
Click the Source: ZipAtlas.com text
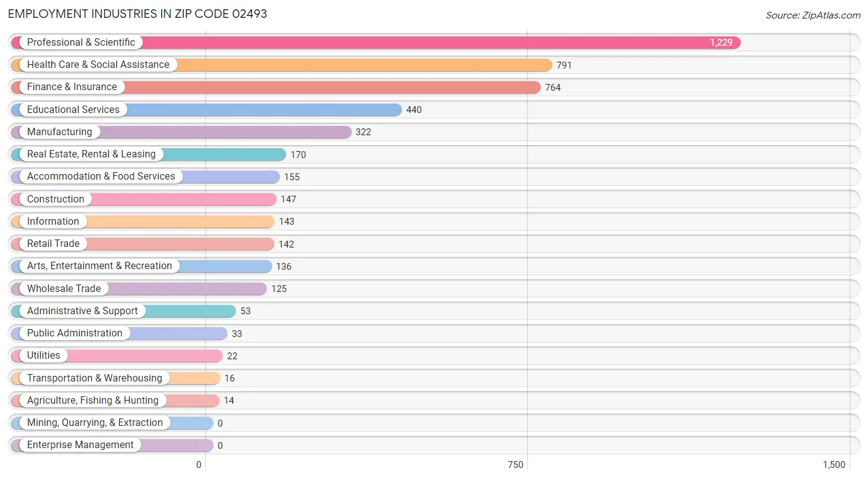coord(813,15)
